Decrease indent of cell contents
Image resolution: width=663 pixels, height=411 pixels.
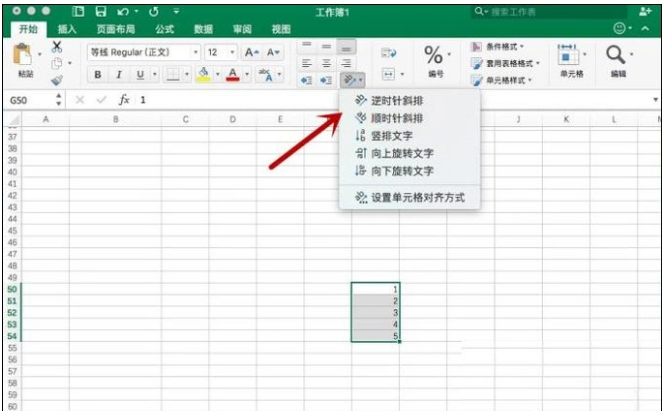(307, 80)
